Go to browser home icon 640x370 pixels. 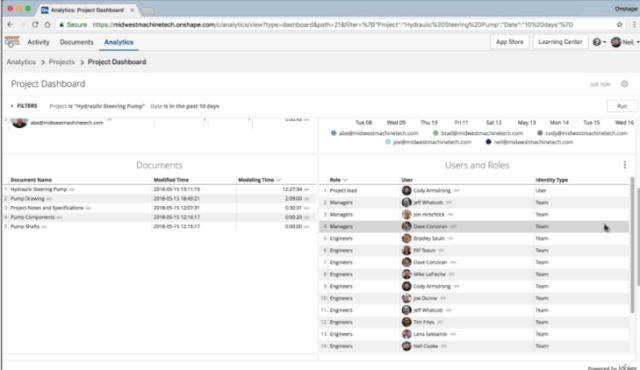pyautogui.click(x=47, y=24)
